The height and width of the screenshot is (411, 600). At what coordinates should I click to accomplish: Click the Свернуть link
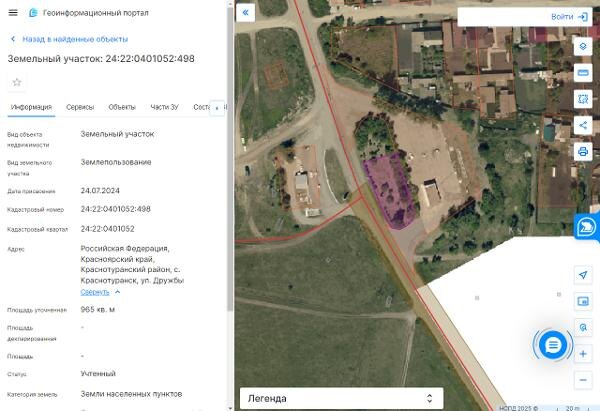pos(95,292)
